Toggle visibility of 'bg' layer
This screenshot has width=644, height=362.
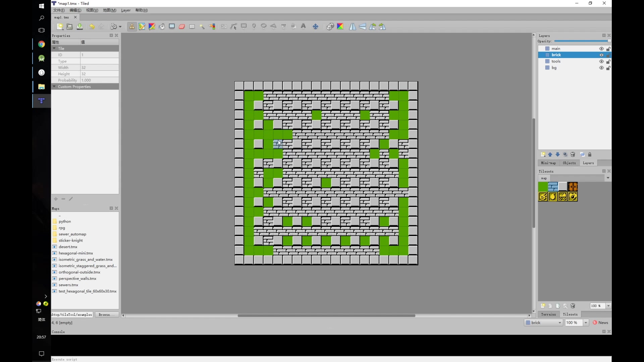tap(601, 67)
